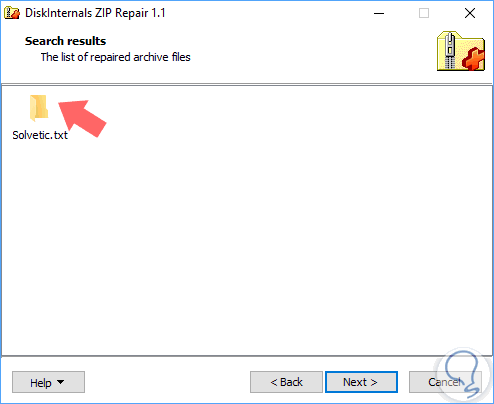Viewport: 494px width, 404px height.
Task: Click the disabled maximize window button
Action: pyautogui.click(x=424, y=13)
